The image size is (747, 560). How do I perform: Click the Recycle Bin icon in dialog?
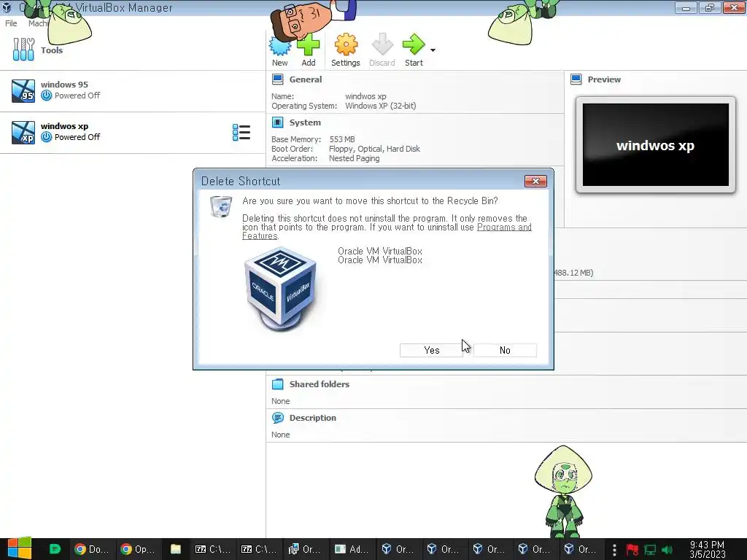(x=221, y=206)
